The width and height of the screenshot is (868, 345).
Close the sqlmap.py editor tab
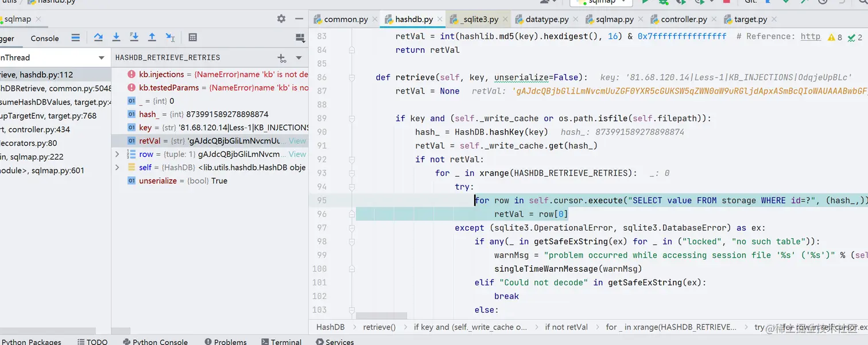pyautogui.click(x=640, y=19)
